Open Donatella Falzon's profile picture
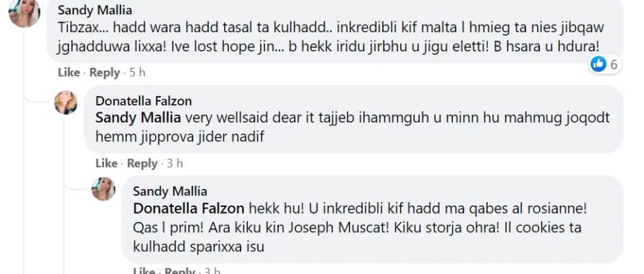 pyautogui.click(x=66, y=103)
